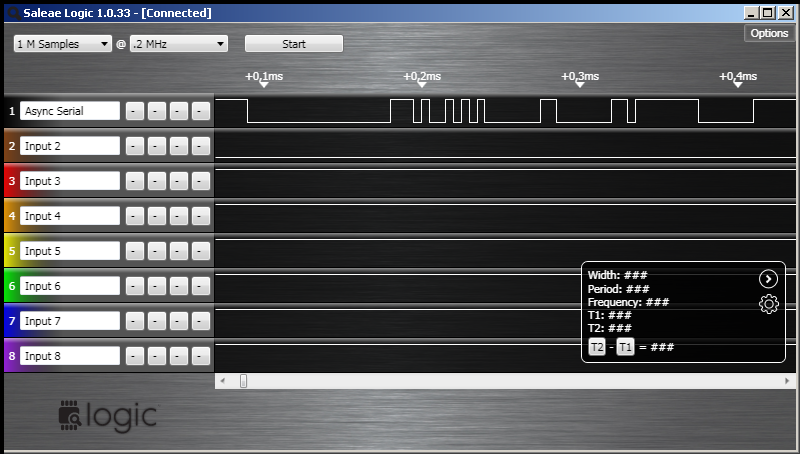Click the +0.4ms timeline marker
Viewport: 800px width, 454px height.
(x=738, y=77)
